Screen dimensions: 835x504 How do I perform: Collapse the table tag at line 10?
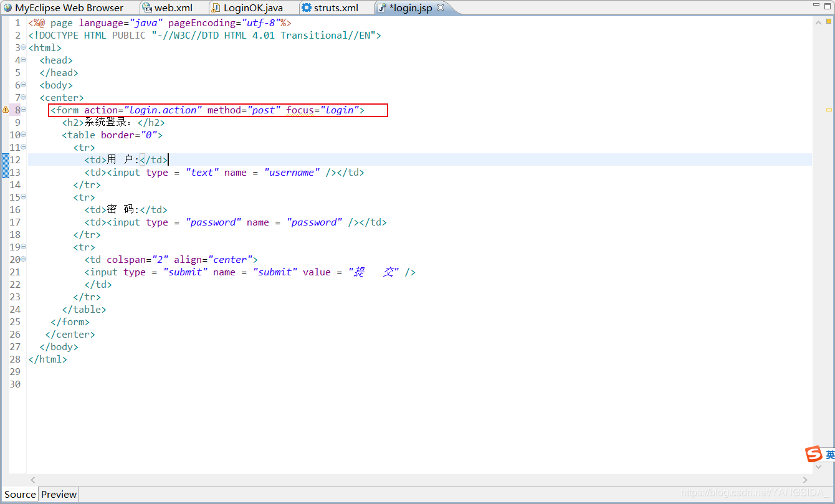click(x=23, y=135)
